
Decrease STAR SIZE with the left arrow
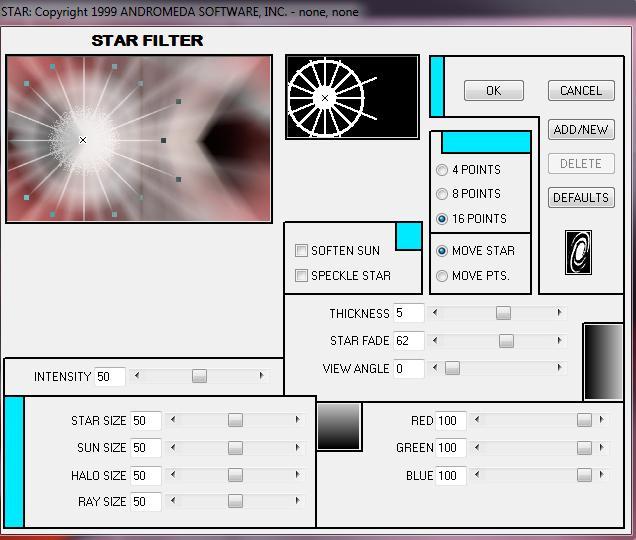pos(173,420)
